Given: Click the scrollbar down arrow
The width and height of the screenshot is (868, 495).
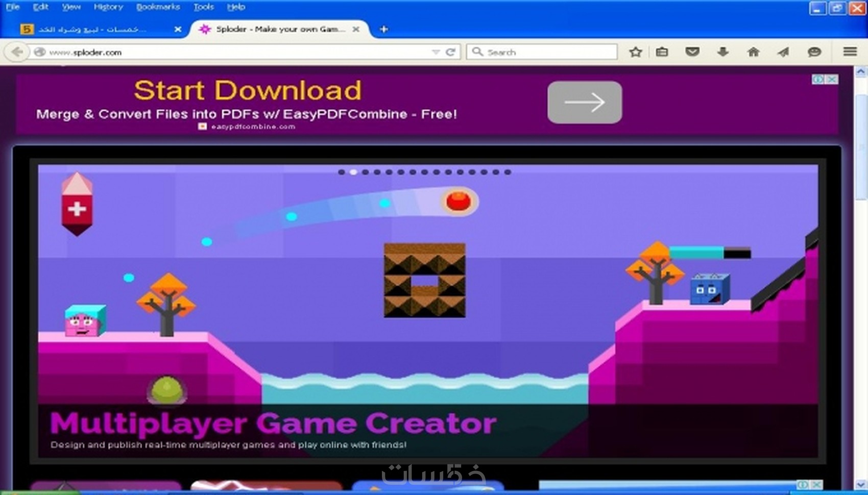Looking at the screenshot, I should tap(861, 484).
